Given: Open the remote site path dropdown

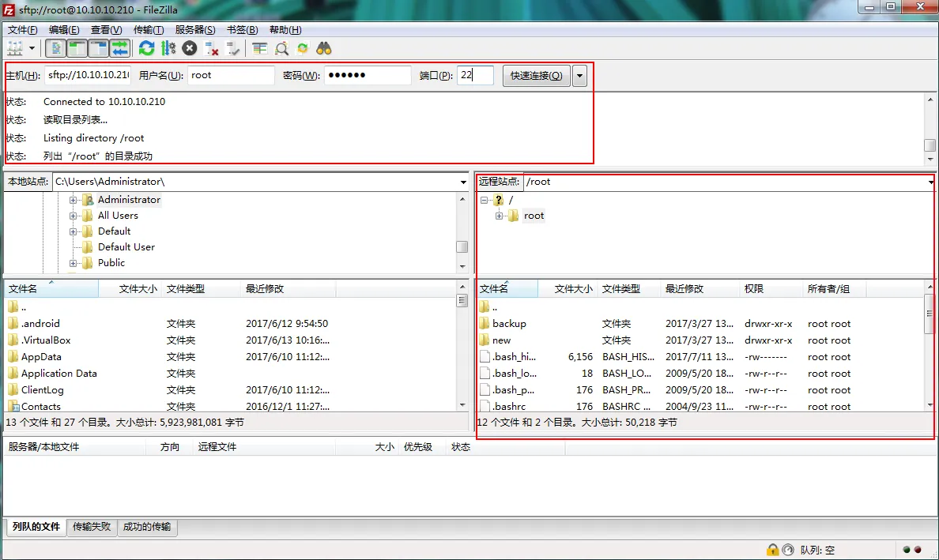Looking at the screenshot, I should 931,182.
